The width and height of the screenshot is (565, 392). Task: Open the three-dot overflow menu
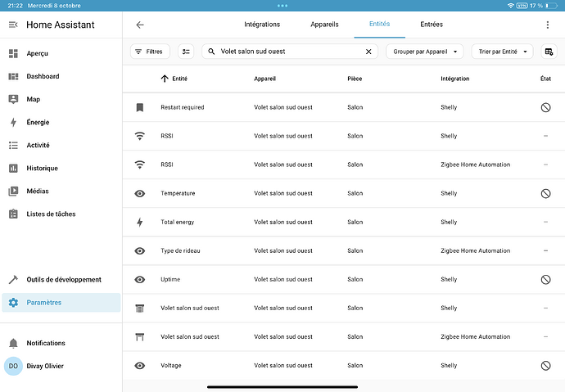(x=547, y=25)
